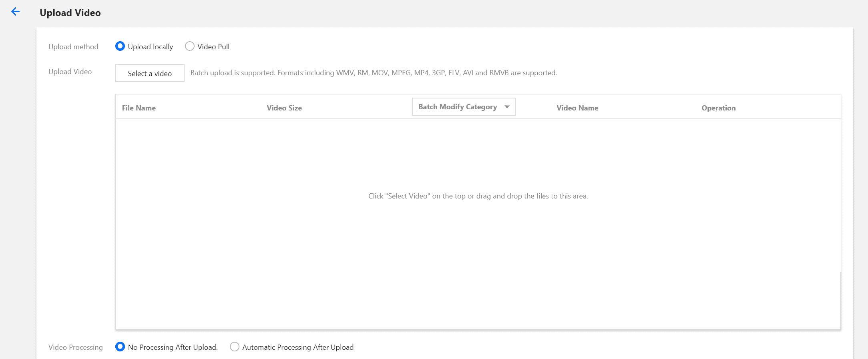This screenshot has height=359, width=868.
Task: Click the Upload method field label
Action: click(73, 47)
